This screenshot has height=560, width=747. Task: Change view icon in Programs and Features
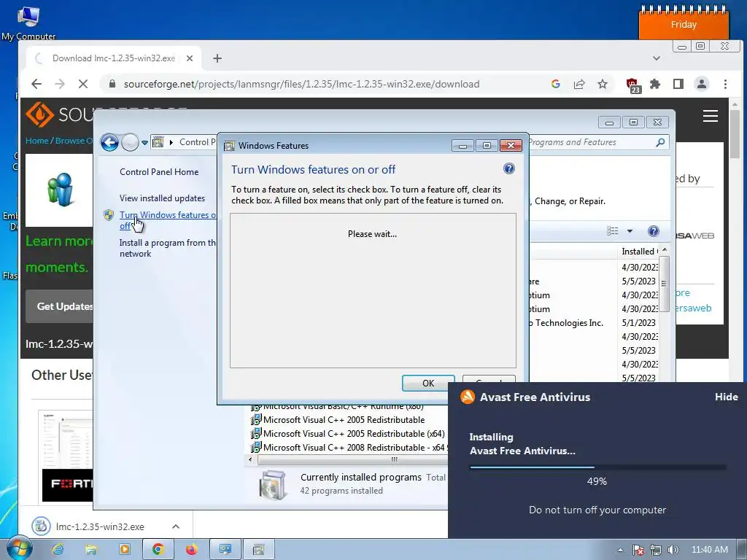[612, 231]
